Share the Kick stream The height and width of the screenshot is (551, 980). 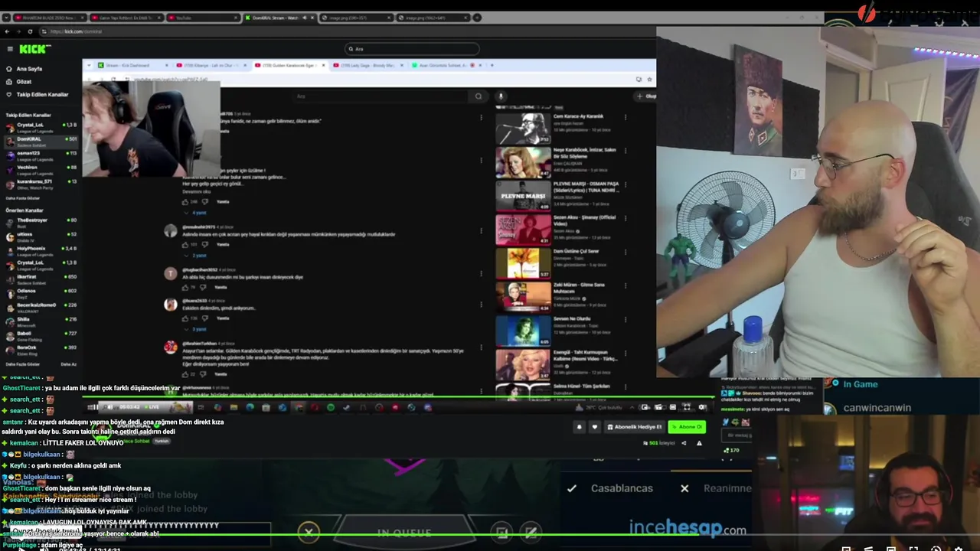point(684,443)
